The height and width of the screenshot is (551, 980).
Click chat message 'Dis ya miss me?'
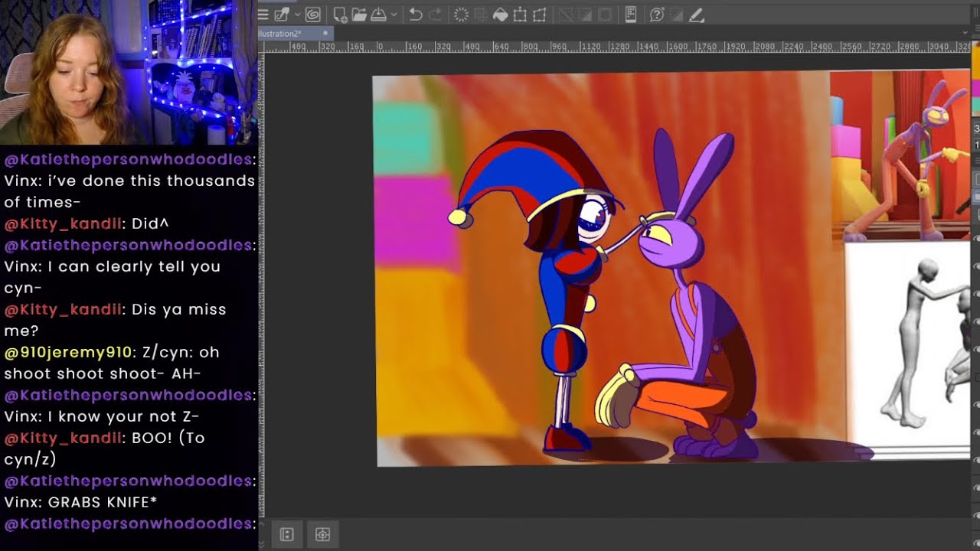point(115,320)
